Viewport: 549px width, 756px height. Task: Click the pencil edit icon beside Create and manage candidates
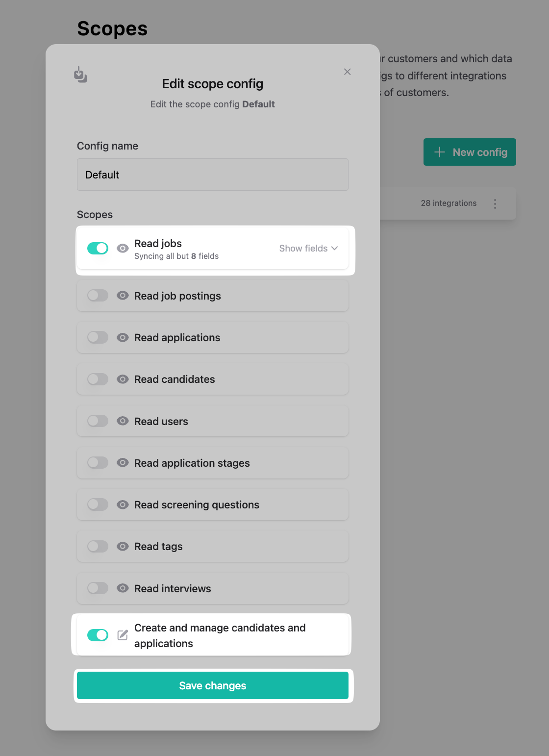point(123,635)
